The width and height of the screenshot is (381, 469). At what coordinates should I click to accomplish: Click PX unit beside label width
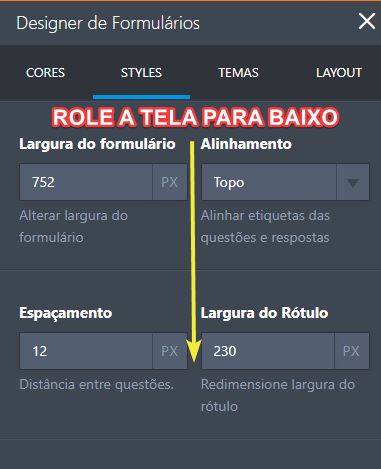[351, 351]
